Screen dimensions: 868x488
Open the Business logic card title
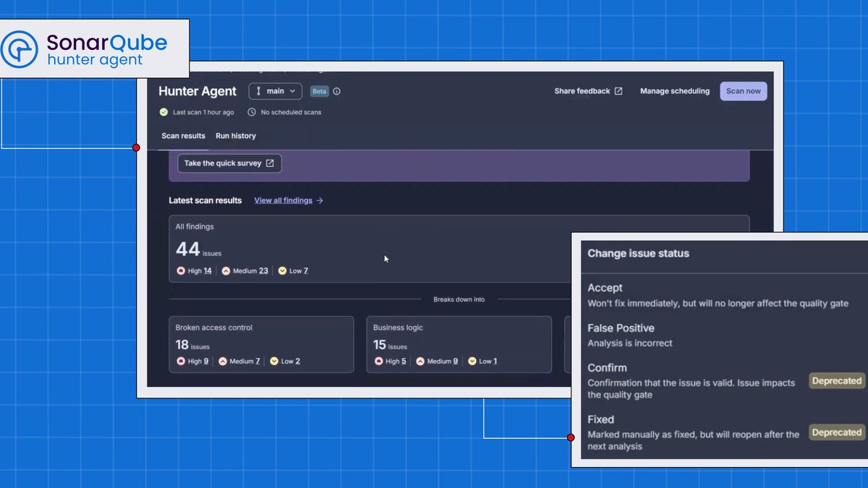[x=398, y=328]
